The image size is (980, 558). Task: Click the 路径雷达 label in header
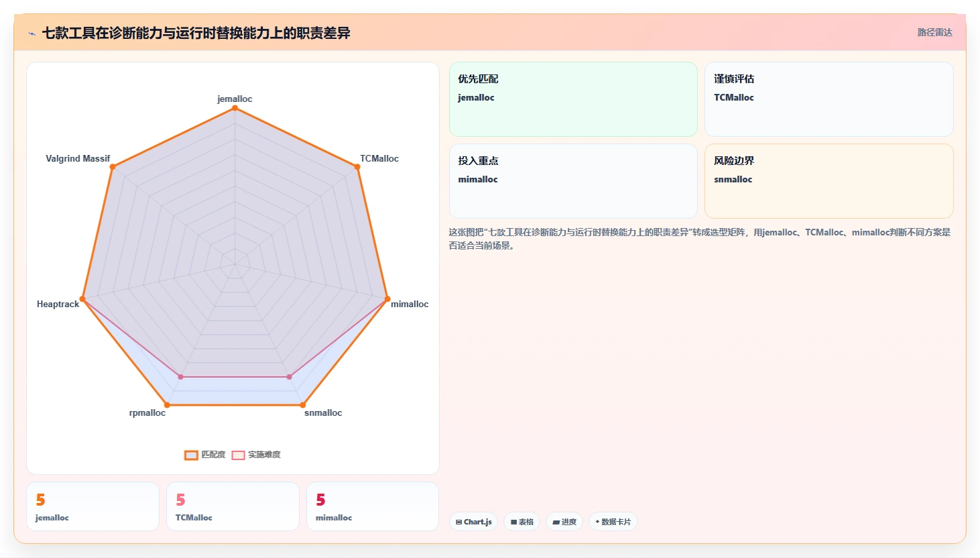click(x=934, y=32)
